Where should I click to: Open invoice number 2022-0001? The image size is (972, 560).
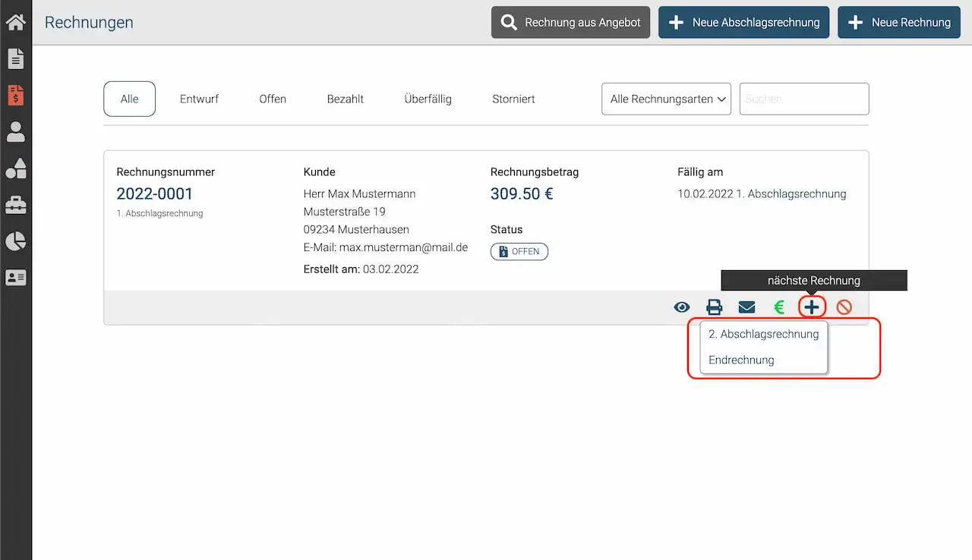(x=155, y=193)
